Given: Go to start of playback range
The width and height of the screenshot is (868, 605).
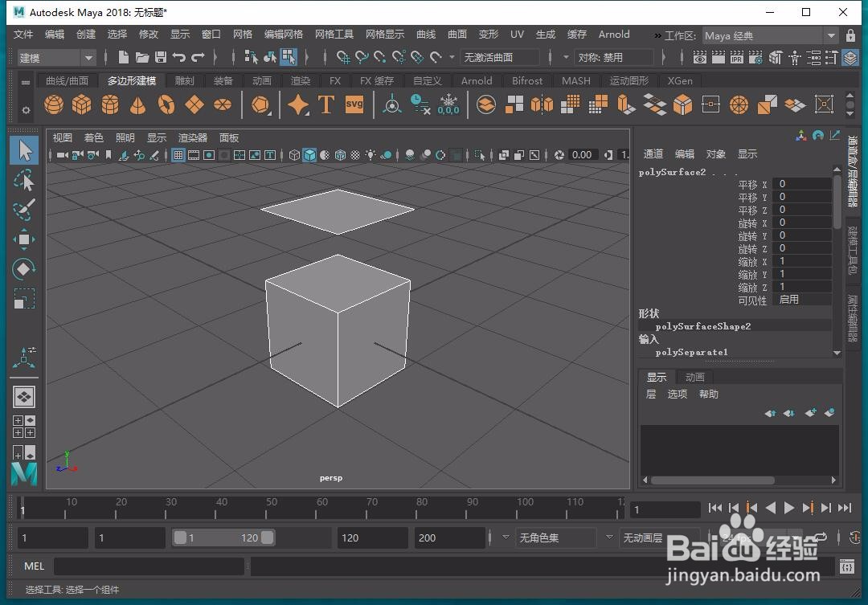Looking at the screenshot, I should click(714, 508).
